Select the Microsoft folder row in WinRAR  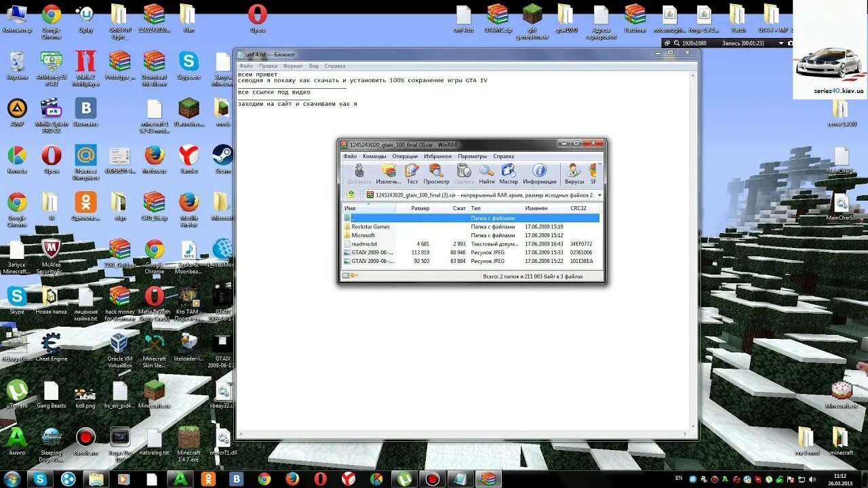(471, 235)
